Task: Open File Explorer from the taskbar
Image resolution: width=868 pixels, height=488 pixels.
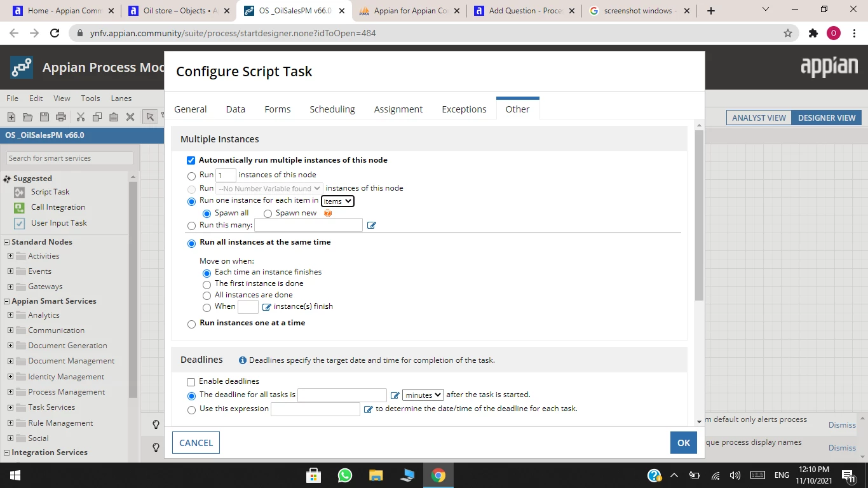Action: tap(376, 475)
